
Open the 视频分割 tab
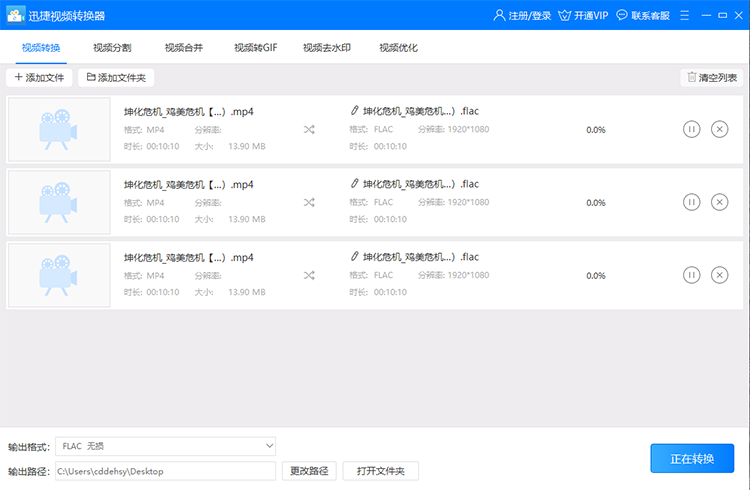(112, 47)
